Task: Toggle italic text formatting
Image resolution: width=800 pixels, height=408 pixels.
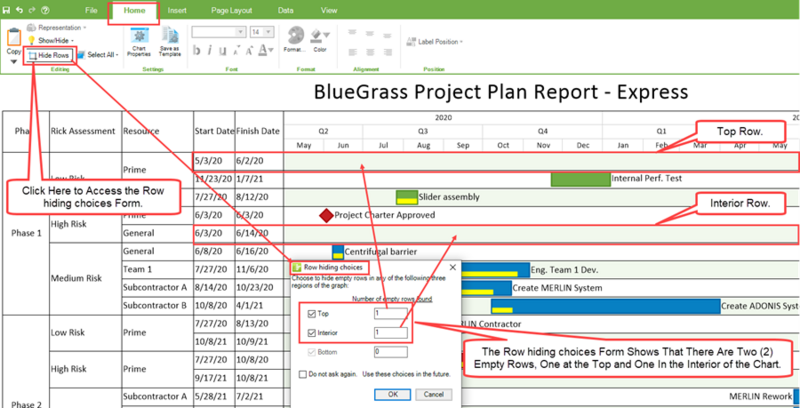Action: pos(210,50)
